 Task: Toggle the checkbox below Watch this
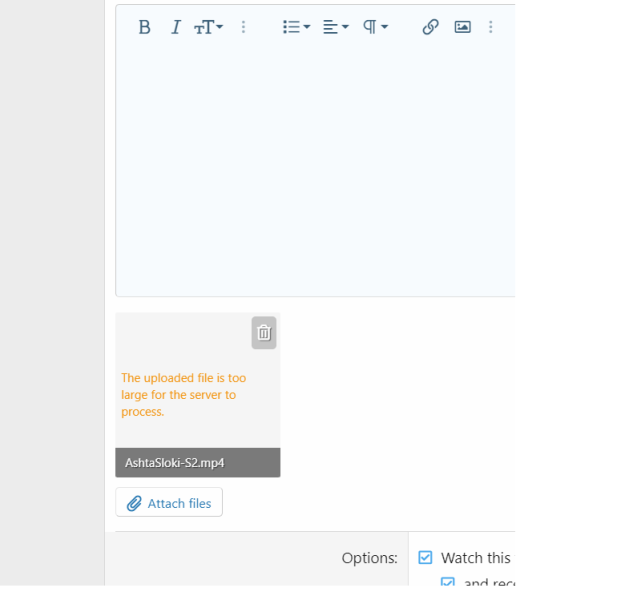[x=448, y=584]
